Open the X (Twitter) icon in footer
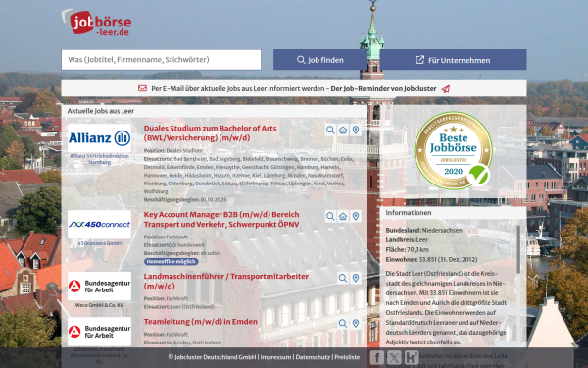The width and height of the screenshot is (588, 368). pos(394,357)
